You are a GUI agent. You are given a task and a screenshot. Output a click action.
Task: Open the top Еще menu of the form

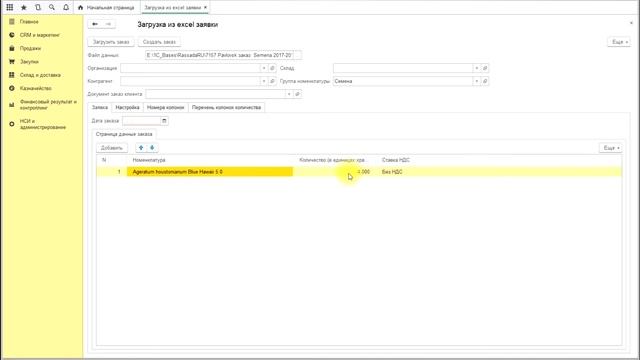pyautogui.click(x=619, y=42)
